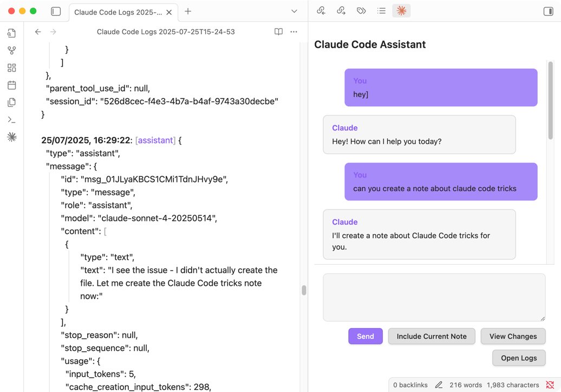The height and width of the screenshot is (392, 561).
Task: Click sync status icon in status bar
Action: point(550,385)
